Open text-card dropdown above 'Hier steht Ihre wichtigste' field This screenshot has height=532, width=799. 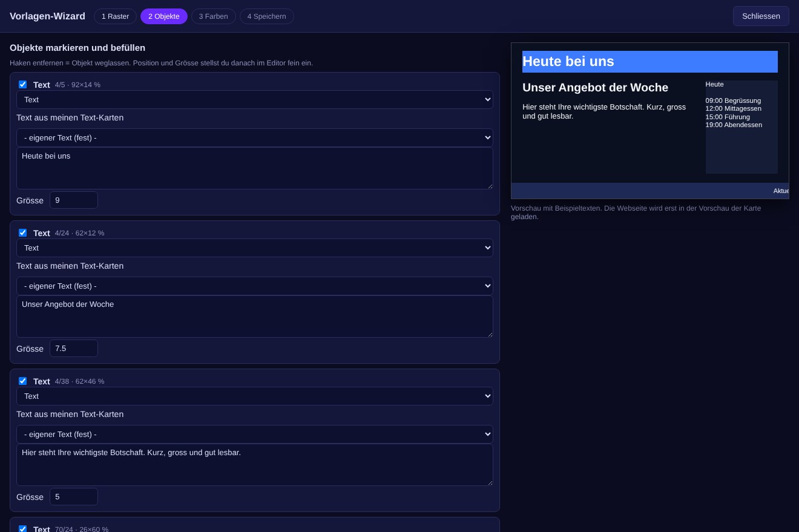click(255, 435)
